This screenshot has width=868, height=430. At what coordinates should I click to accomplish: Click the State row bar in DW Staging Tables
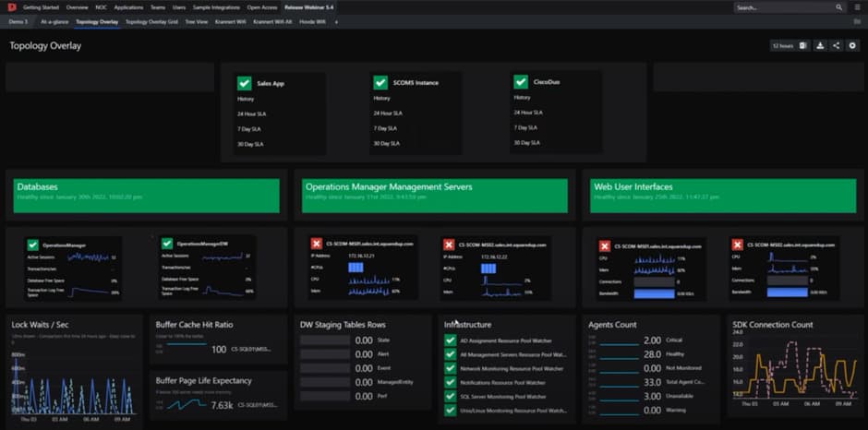(x=325, y=340)
